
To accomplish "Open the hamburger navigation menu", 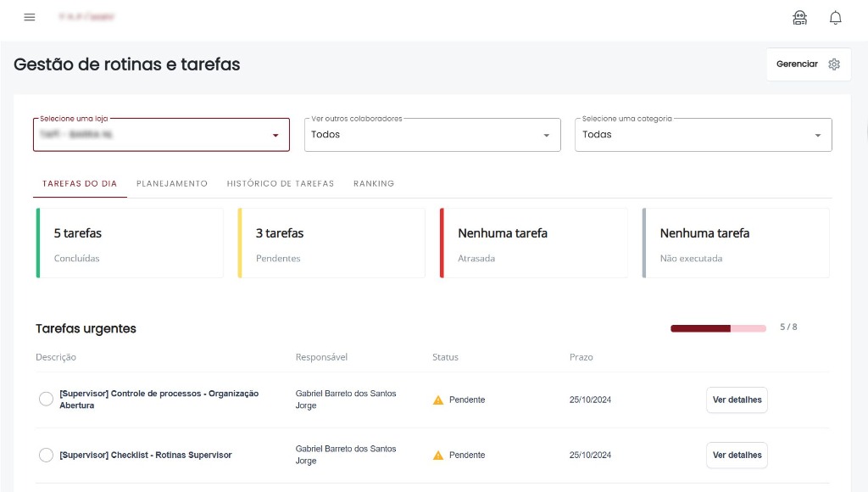I will tap(30, 17).
